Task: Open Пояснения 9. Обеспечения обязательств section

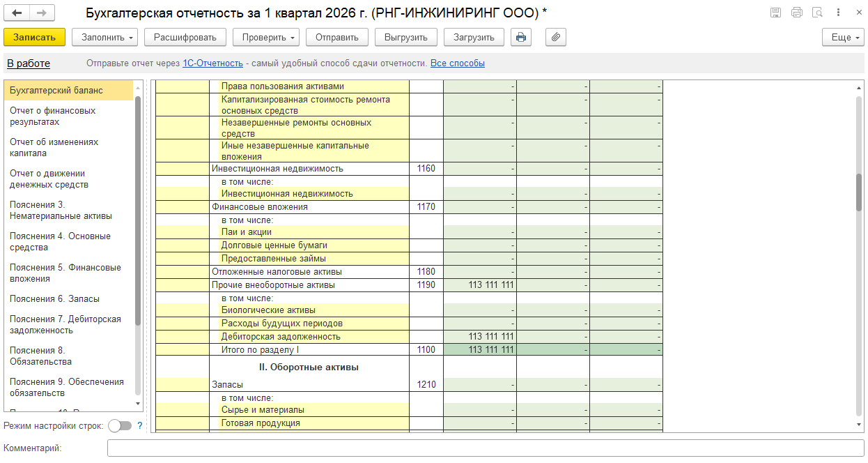Action: pos(68,388)
